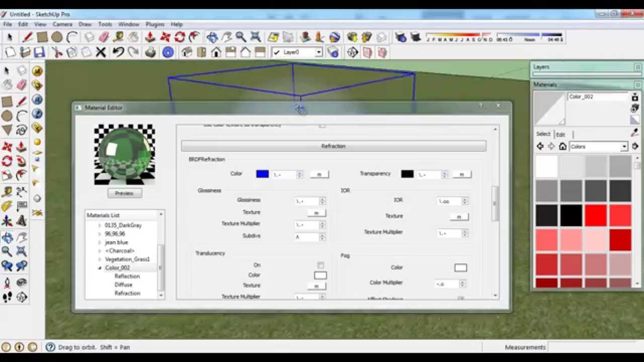Click the IOR Texture m button
644x362 pixels.
click(459, 217)
